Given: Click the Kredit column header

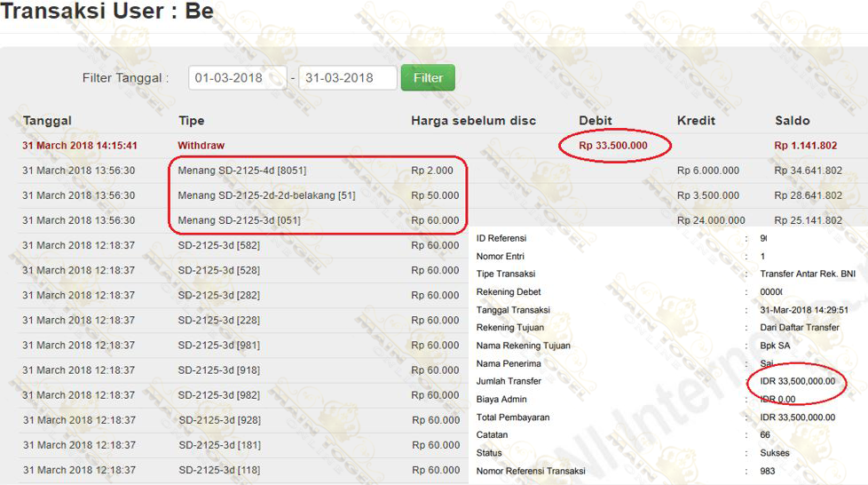Looking at the screenshot, I should tap(696, 121).
